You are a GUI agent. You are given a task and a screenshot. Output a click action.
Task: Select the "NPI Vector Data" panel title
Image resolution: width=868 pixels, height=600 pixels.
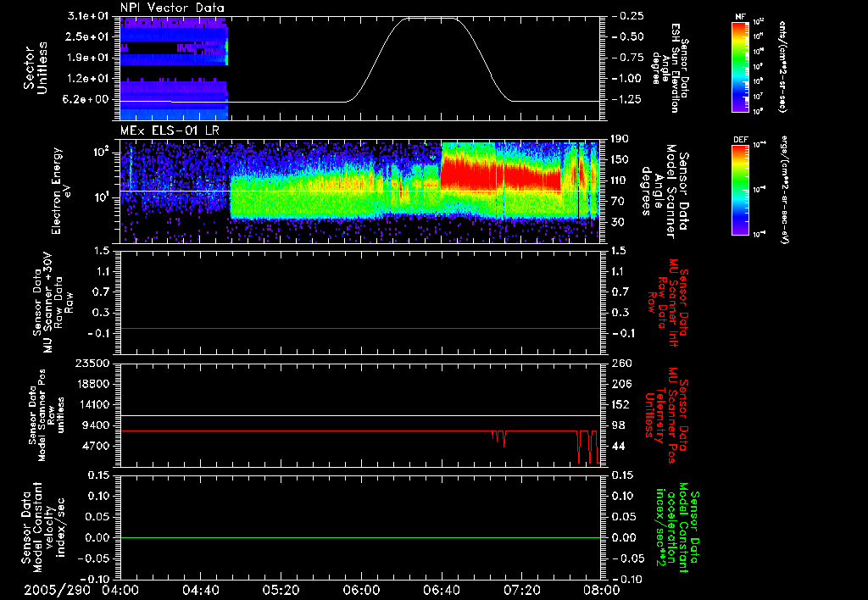[x=172, y=8]
